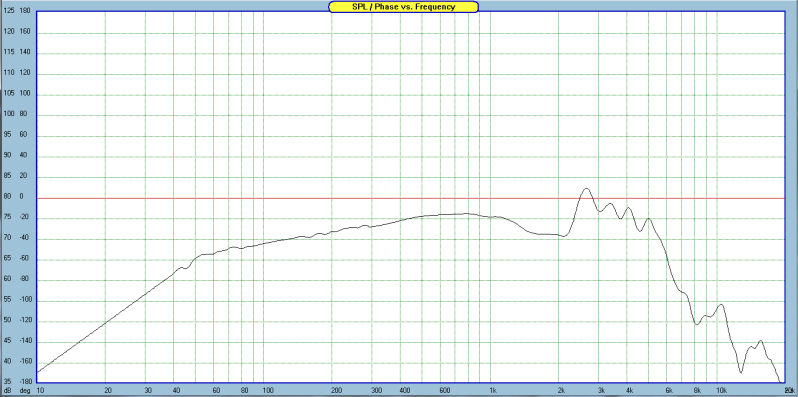Click the -100 degree phase scale label
The width and height of the screenshot is (798, 397).
pyautogui.click(x=24, y=300)
